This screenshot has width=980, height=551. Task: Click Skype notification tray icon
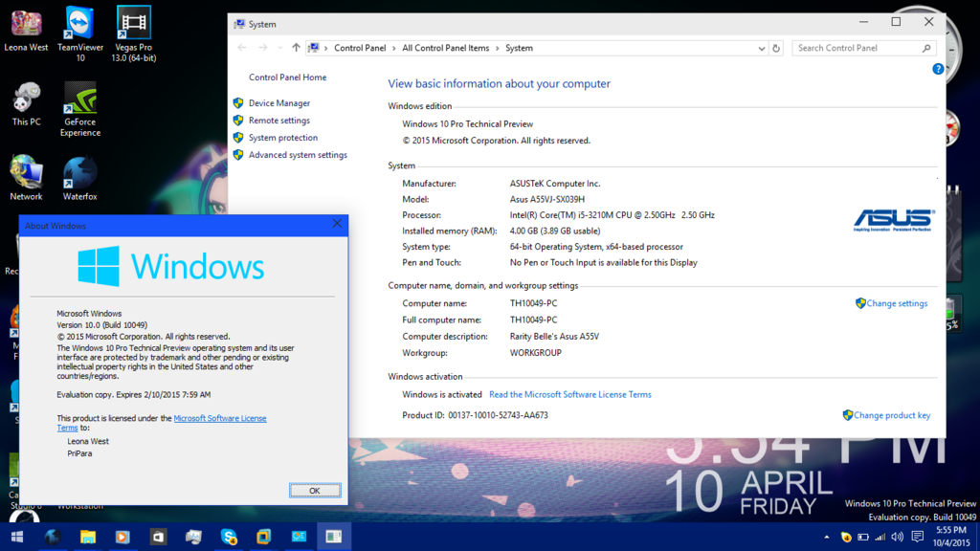coord(846,537)
